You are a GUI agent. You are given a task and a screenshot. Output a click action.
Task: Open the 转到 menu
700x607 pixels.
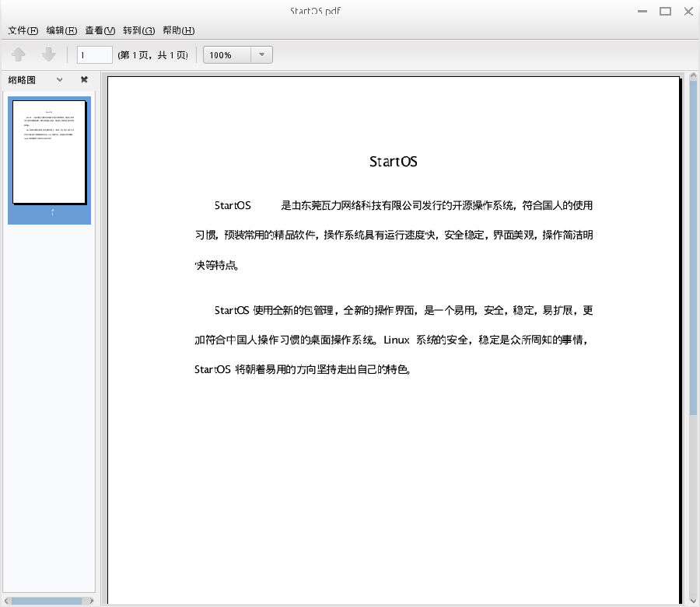[138, 30]
